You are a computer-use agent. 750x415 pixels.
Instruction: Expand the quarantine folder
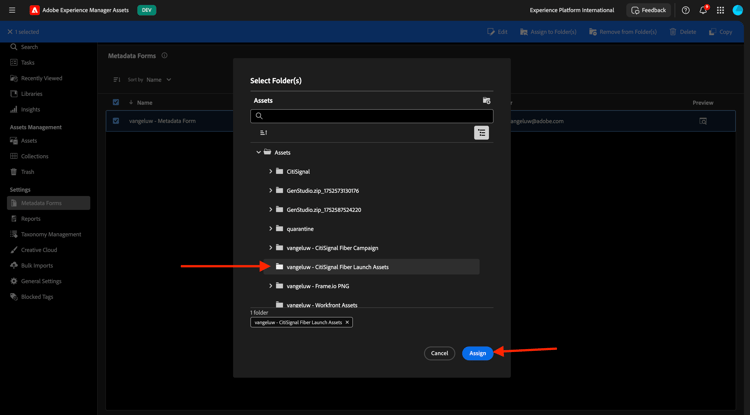coord(271,229)
